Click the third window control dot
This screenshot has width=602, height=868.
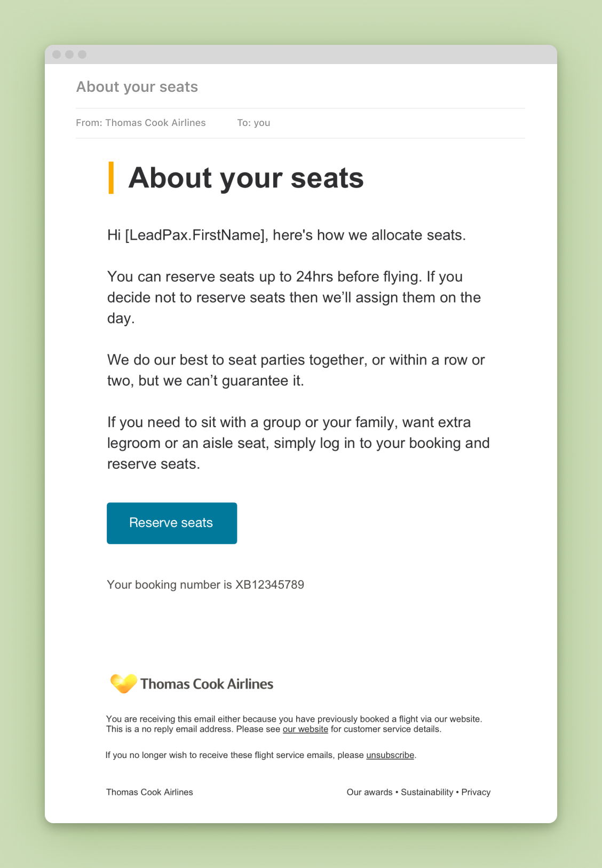[x=82, y=54]
